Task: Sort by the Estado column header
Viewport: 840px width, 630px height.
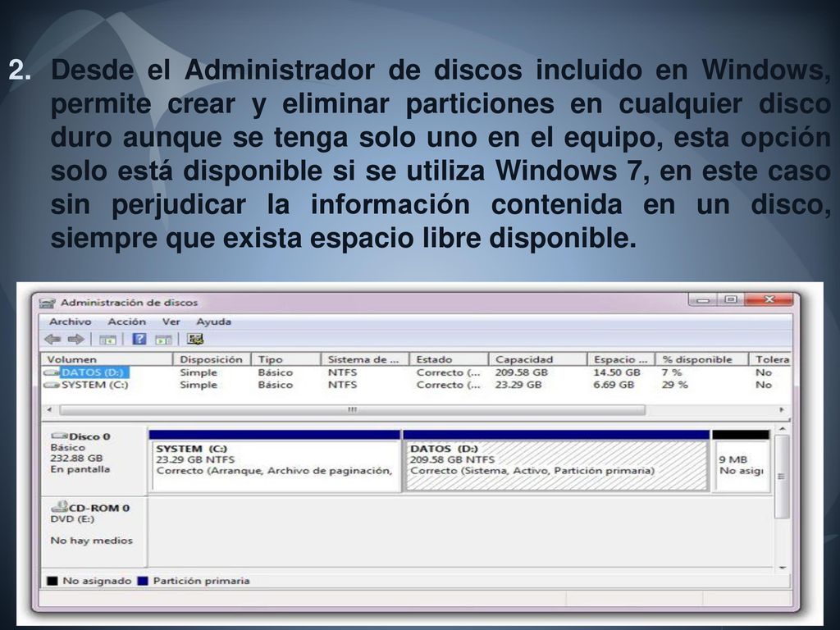Action: point(449,359)
